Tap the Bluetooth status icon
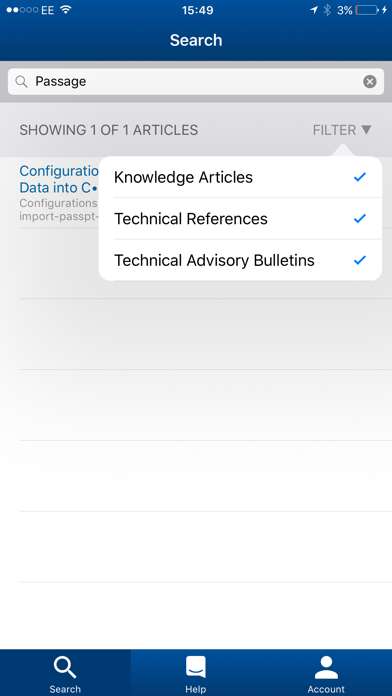The image size is (392, 696). coord(327,10)
